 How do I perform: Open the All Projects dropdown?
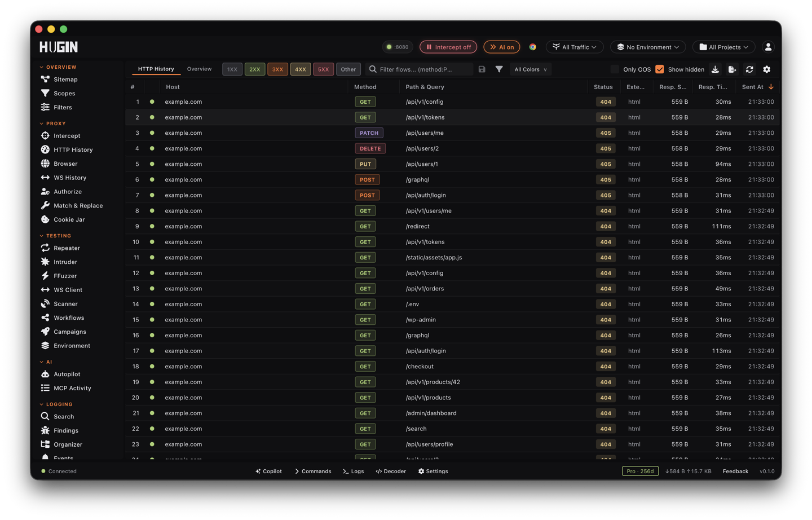pyautogui.click(x=724, y=47)
